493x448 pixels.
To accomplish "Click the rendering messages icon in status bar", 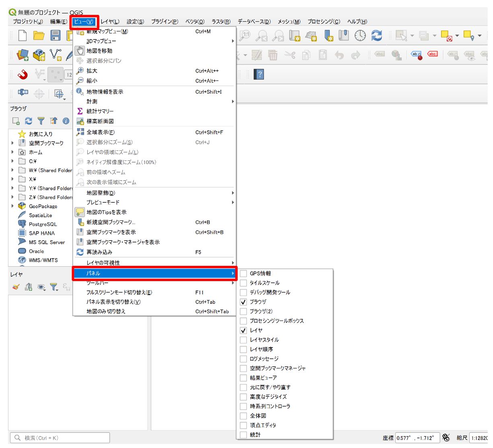I will tap(446, 438).
